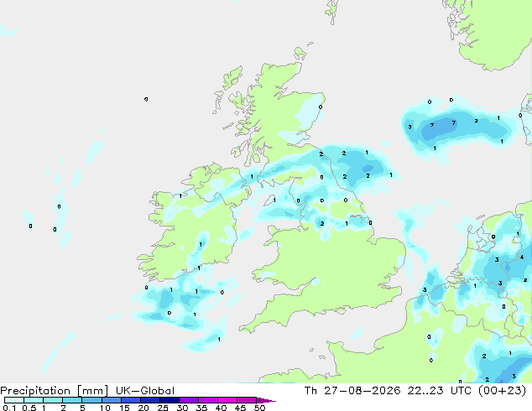
Task: Click the '22..23 UTC' time text
Action: 439,391
